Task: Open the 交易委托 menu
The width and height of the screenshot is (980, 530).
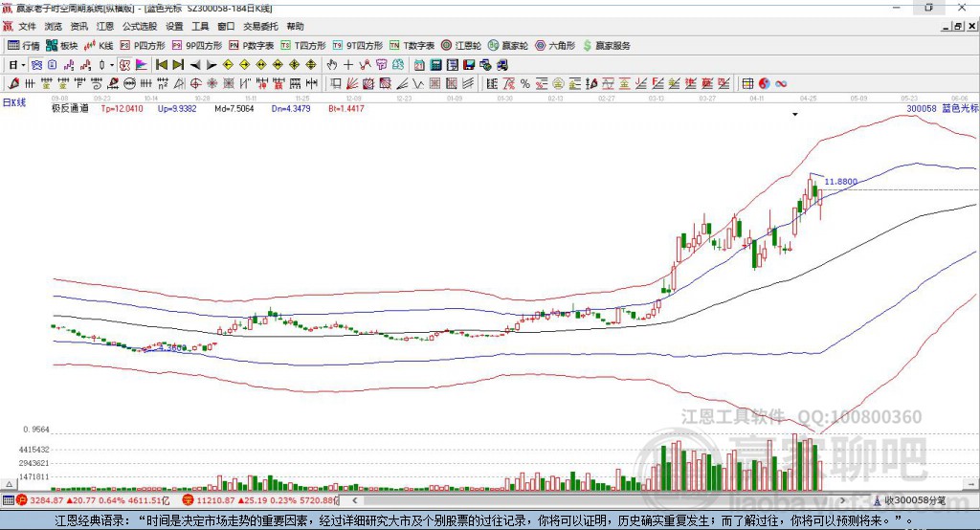Action: coord(260,26)
